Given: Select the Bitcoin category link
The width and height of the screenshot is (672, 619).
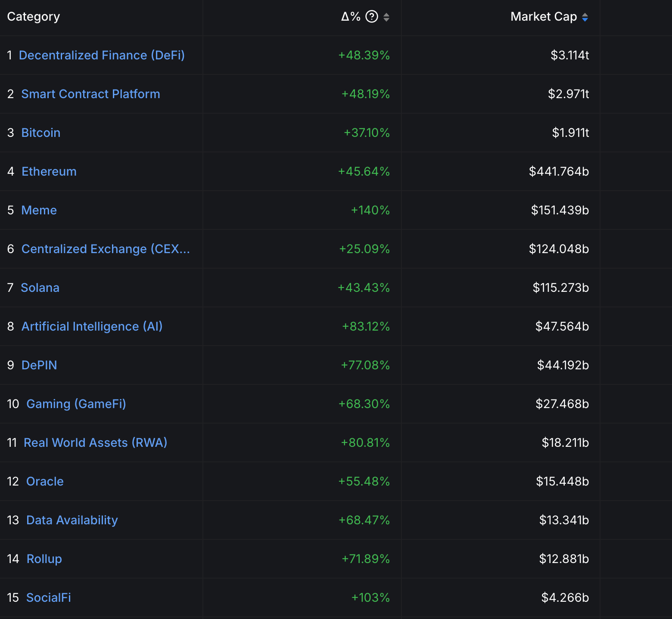Looking at the screenshot, I should tap(41, 133).
